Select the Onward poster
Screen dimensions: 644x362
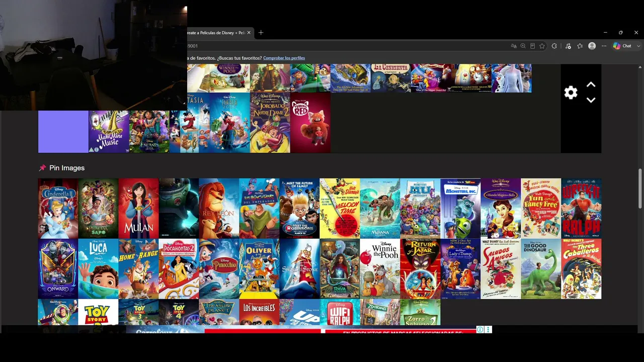(58, 269)
